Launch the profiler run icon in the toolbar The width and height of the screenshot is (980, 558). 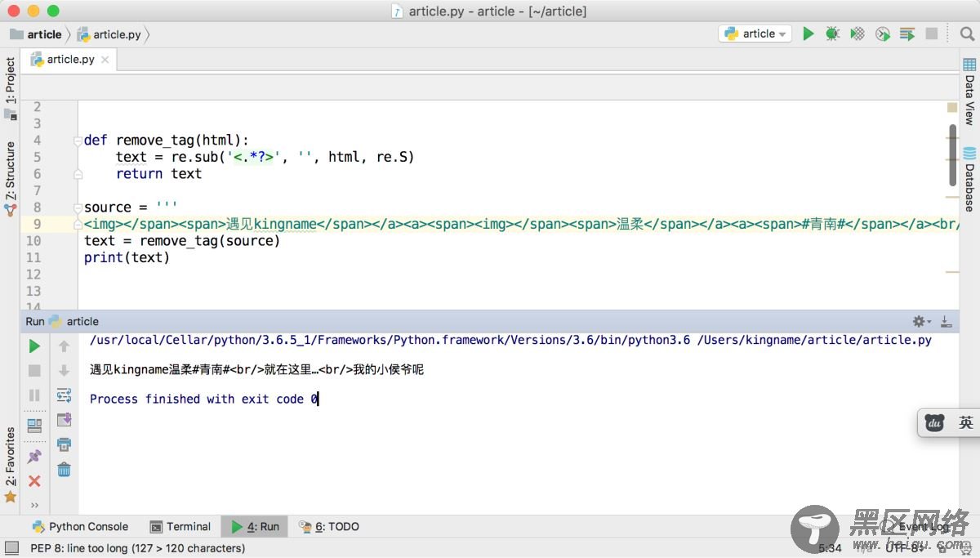pyautogui.click(x=882, y=33)
